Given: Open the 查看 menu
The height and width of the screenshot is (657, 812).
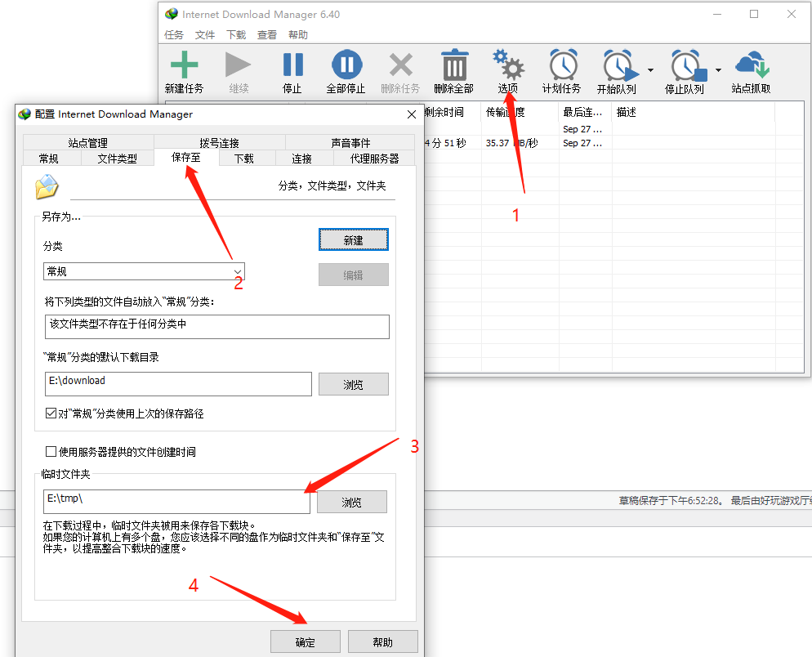Looking at the screenshot, I should [x=267, y=34].
